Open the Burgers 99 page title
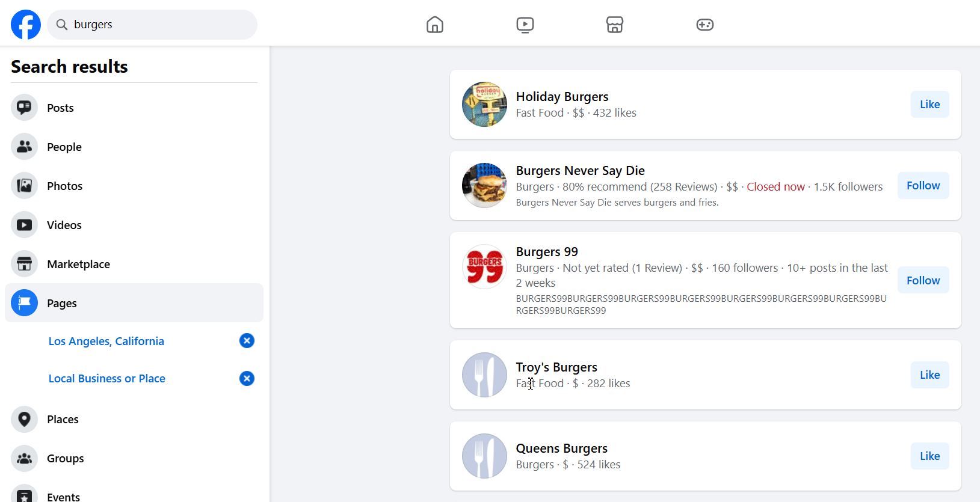This screenshot has height=502, width=980. coord(547,252)
